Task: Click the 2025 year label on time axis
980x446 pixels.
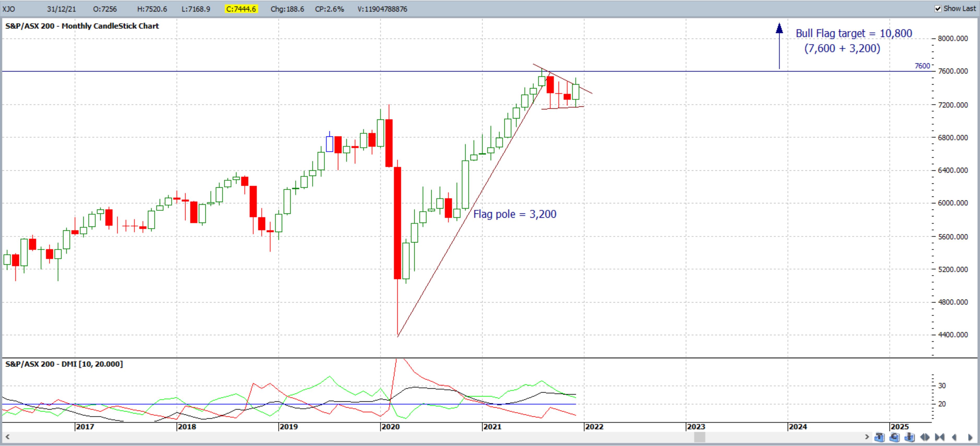Action: click(x=900, y=427)
